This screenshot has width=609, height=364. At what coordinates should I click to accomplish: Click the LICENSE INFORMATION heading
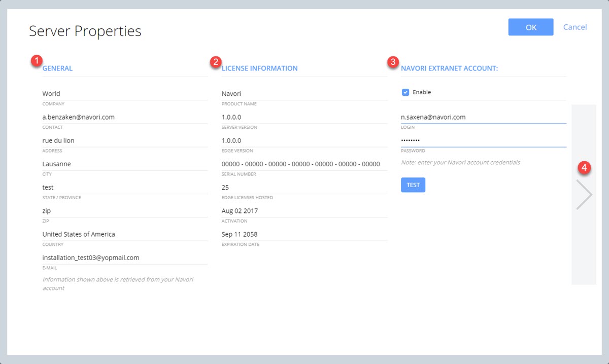coord(260,68)
